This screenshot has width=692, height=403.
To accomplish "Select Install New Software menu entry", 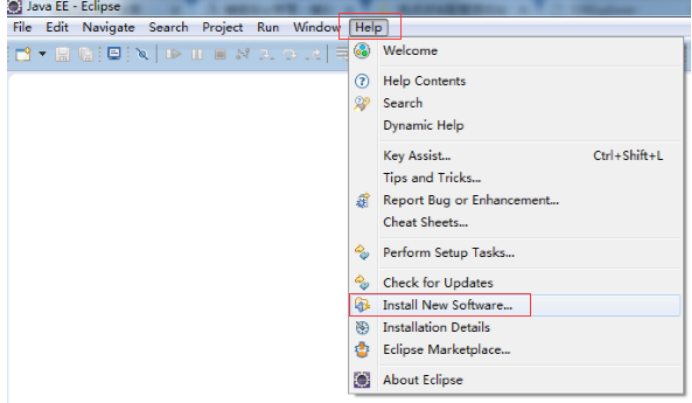I will 447,304.
